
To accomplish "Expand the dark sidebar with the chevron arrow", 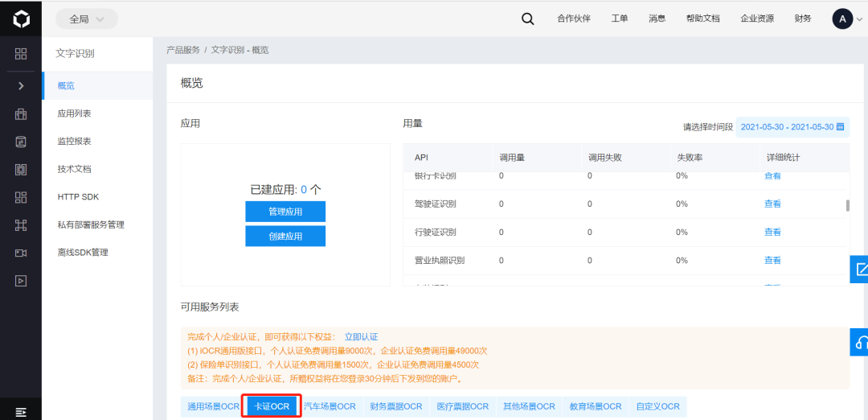I will point(21,86).
